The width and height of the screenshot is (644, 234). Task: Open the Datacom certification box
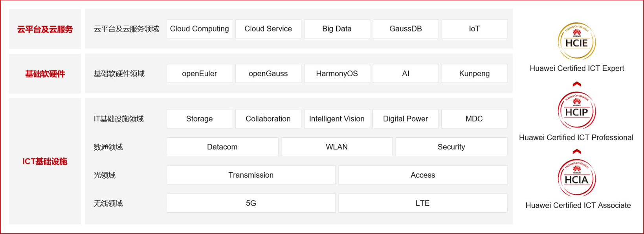pos(222,147)
